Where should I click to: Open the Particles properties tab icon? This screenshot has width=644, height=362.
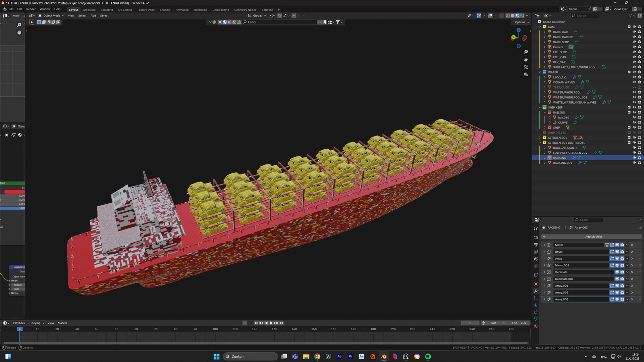(x=536, y=298)
